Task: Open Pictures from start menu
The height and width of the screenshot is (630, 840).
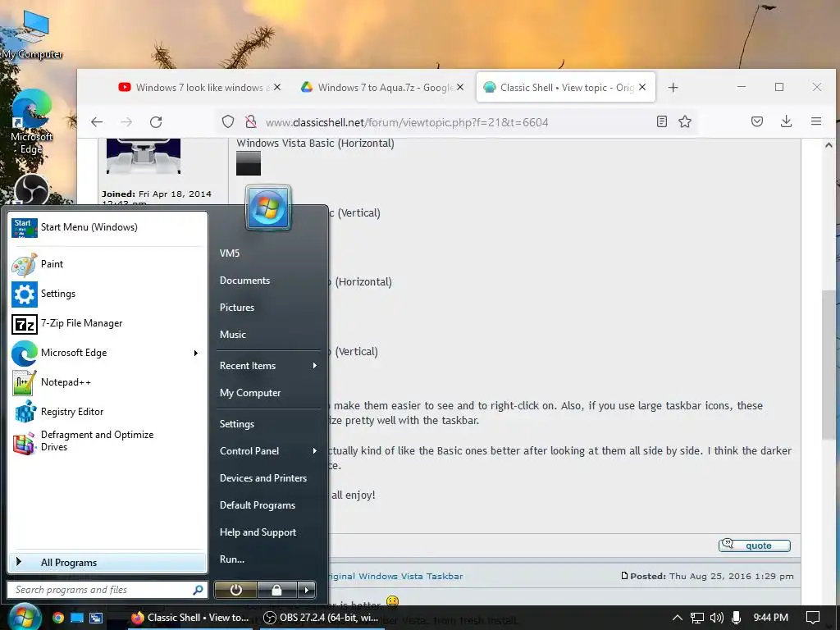Action: (237, 308)
